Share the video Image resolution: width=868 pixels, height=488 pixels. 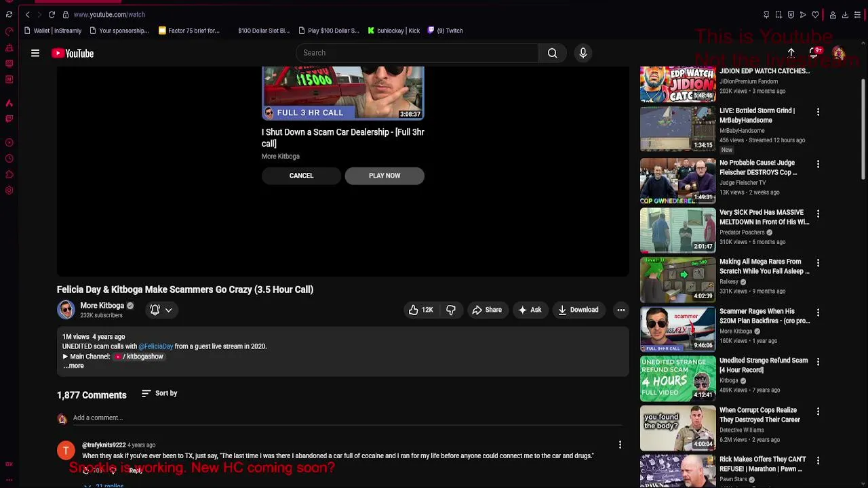tap(487, 310)
